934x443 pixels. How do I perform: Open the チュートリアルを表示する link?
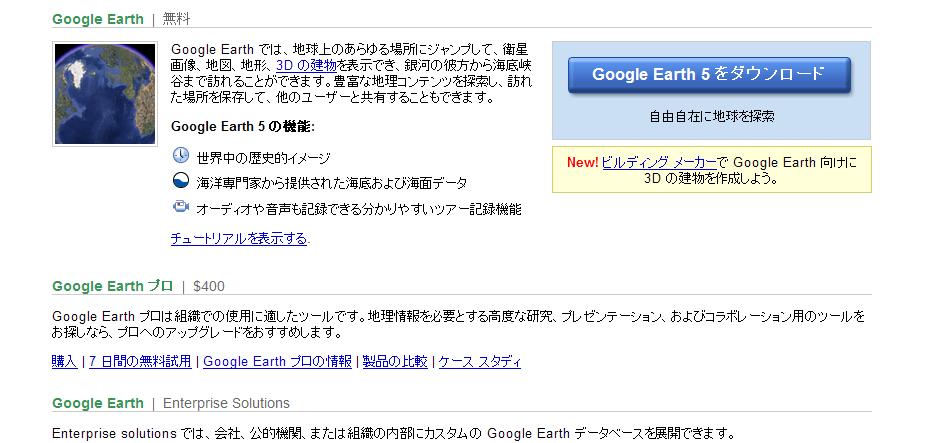pyautogui.click(x=239, y=238)
